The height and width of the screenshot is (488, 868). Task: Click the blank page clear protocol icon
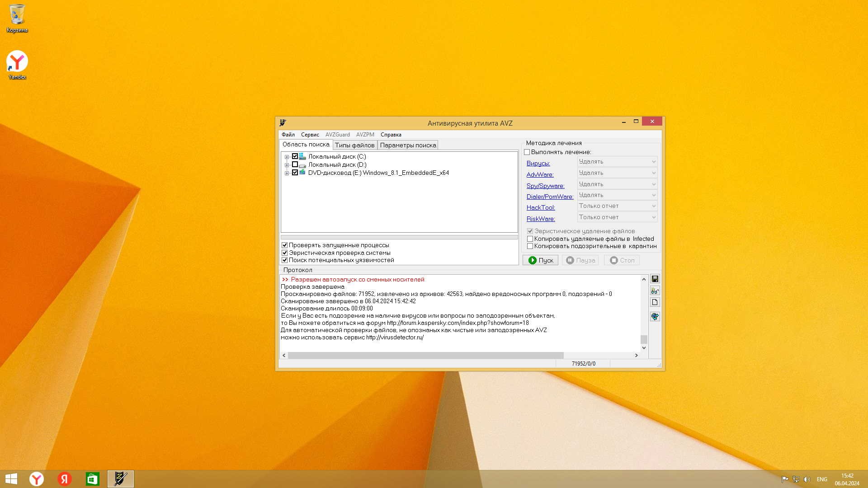[x=655, y=302]
